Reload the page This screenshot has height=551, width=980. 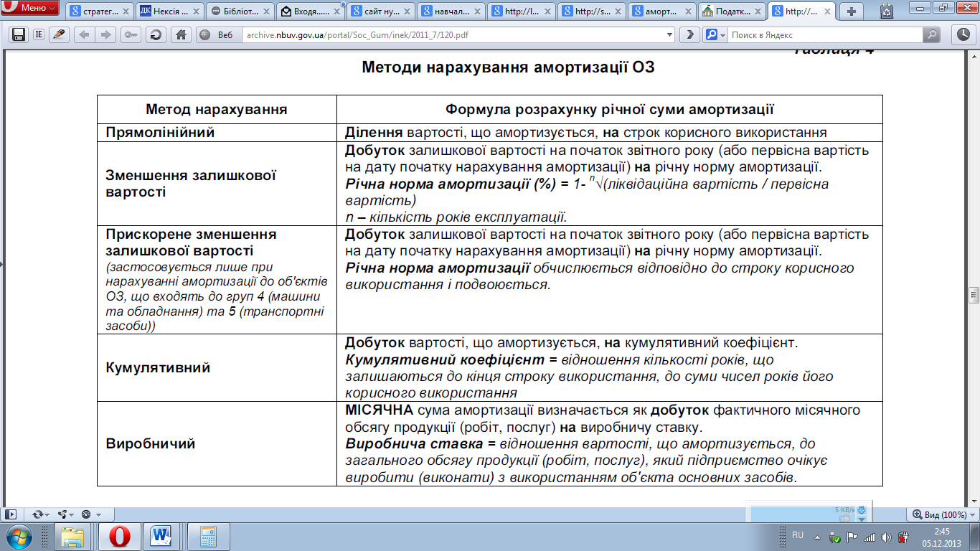click(156, 35)
